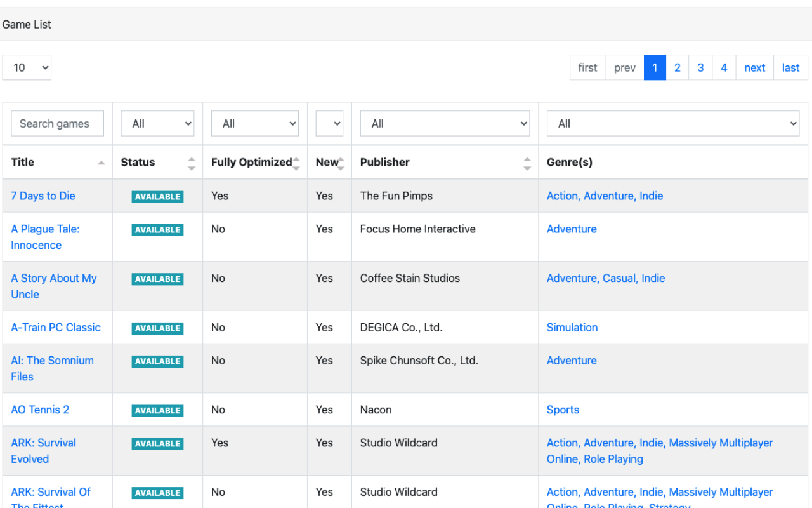
Task: Go to the prev page
Action: pos(625,67)
